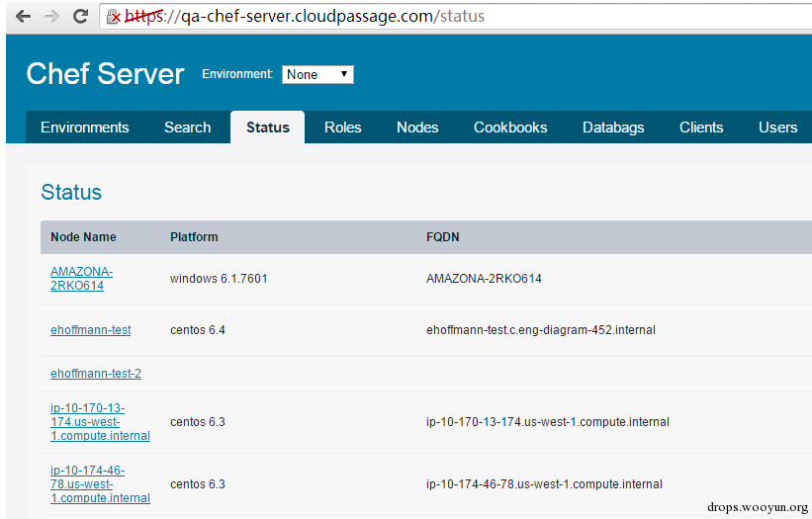
Task: Click FQDN text AMAZONA-2RKO614
Action: [484, 279]
